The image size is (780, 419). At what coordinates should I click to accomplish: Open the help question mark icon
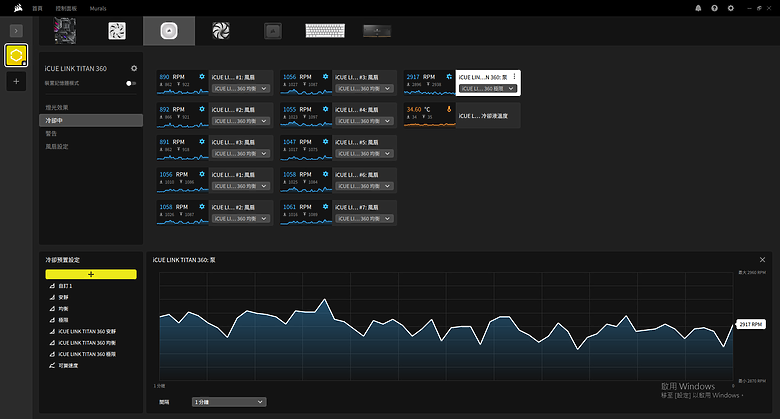pyautogui.click(x=714, y=7)
